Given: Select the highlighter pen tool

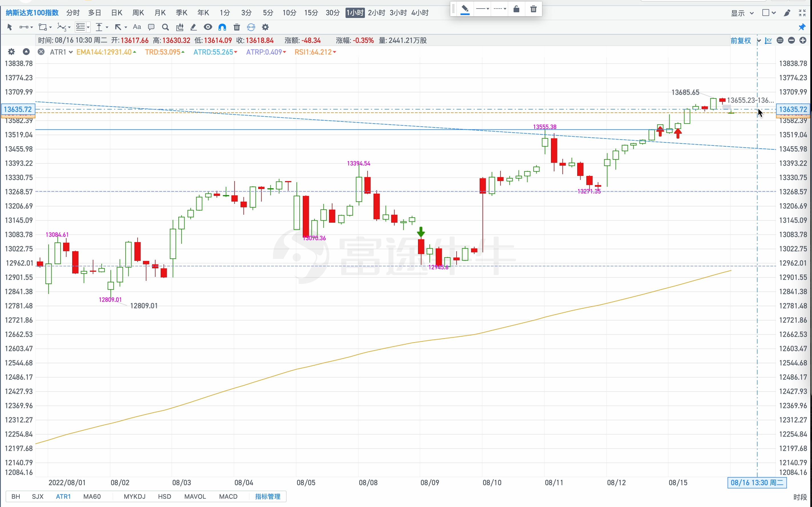Looking at the screenshot, I should point(193,27).
